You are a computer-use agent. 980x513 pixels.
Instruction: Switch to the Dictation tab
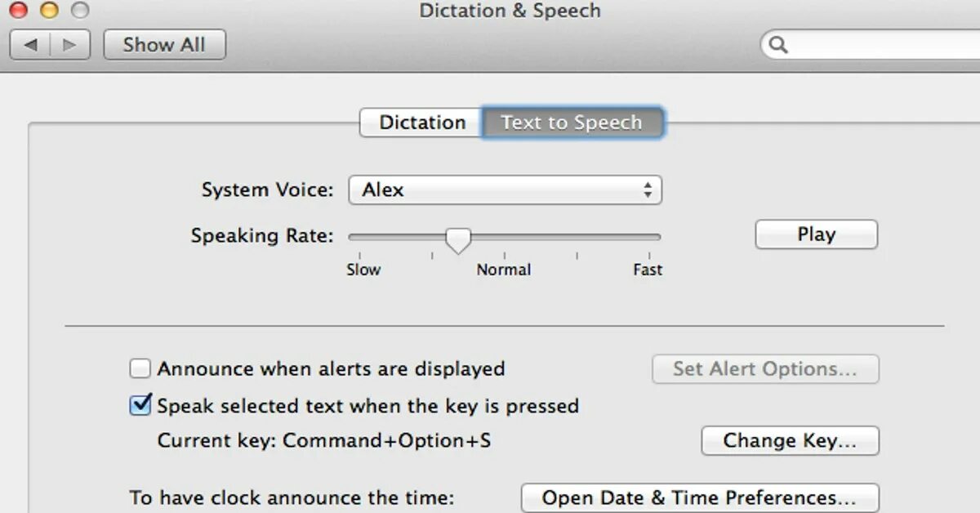tap(421, 123)
